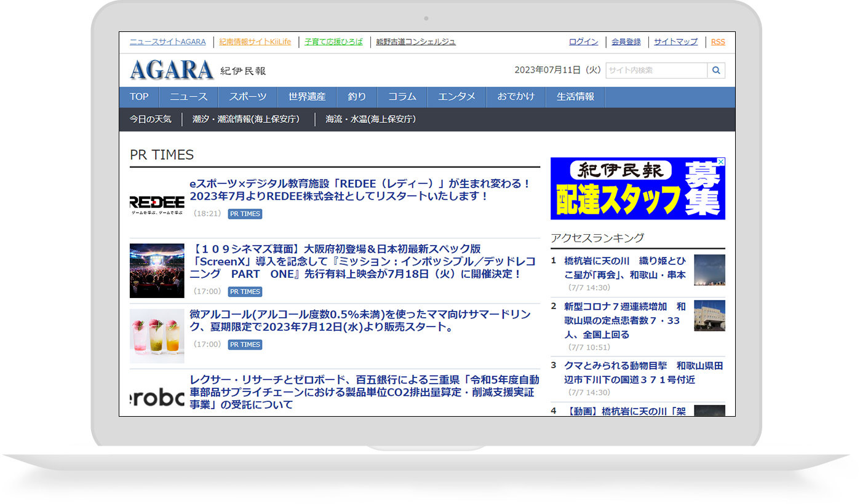The width and height of the screenshot is (860, 504).
Task: Open ranking article クマとみられる動物目撃
Action: [643, 372]
